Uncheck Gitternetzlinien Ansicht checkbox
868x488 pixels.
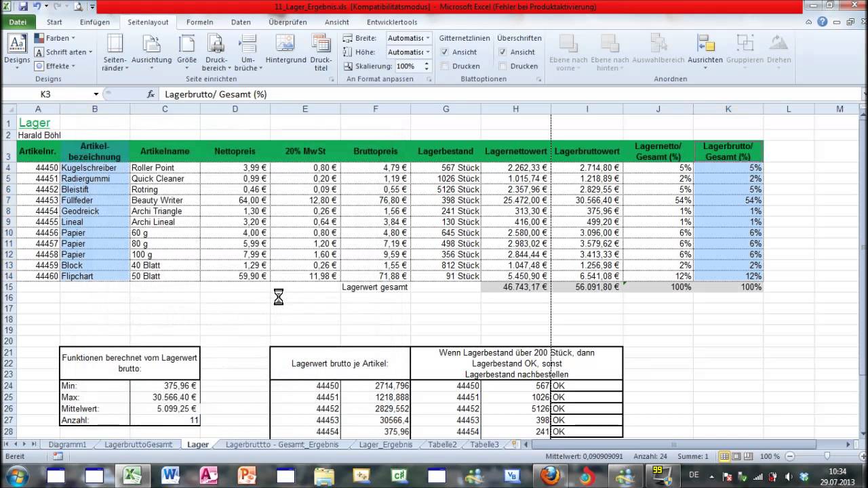tap(445, 52)
